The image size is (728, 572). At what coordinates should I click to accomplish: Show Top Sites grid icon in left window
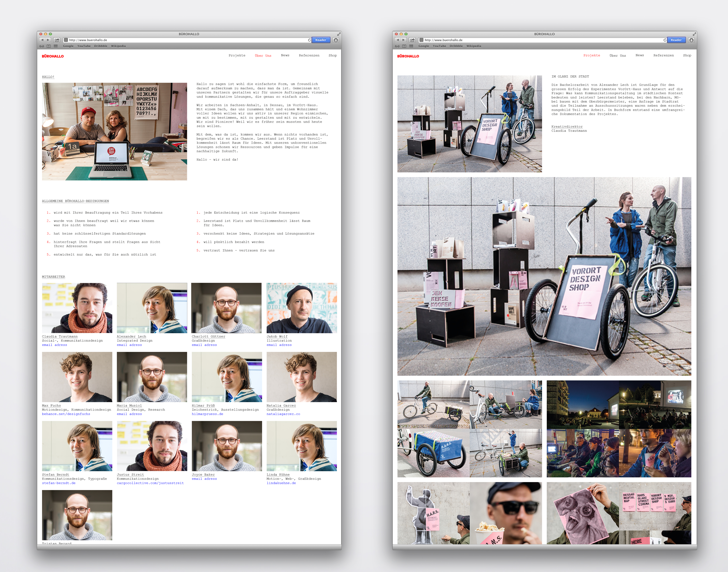pos(56,46)
